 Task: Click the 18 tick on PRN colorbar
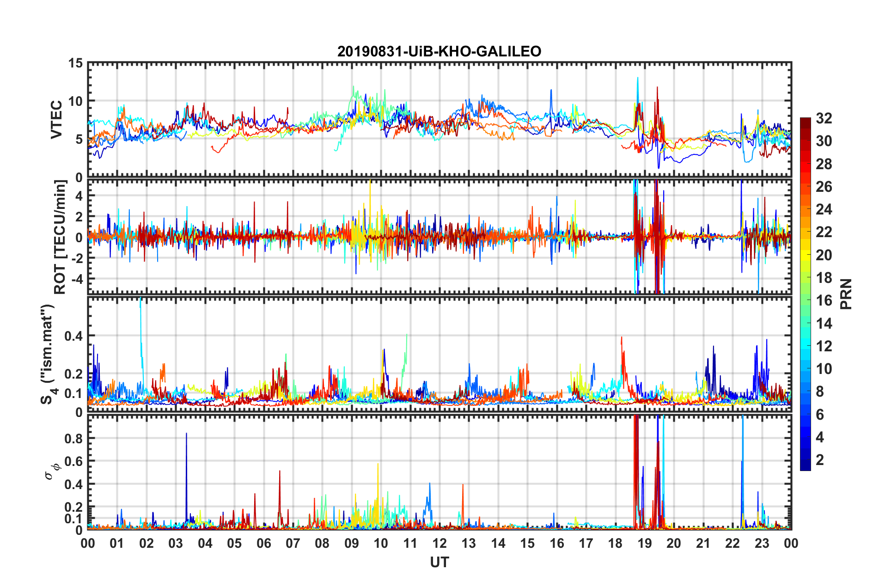[x=824, y=278]
